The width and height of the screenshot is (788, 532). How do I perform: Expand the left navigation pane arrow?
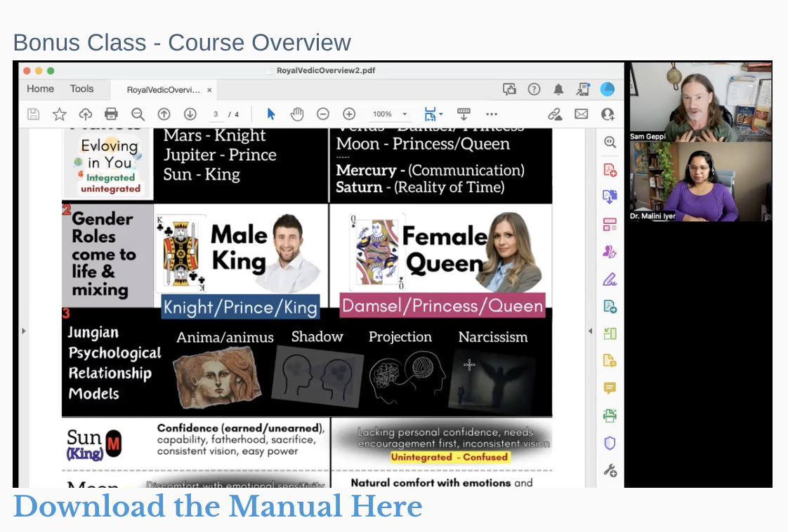coord(23,331)
